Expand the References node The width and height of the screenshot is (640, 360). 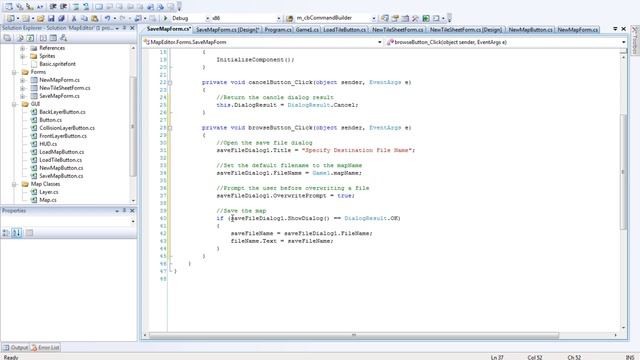(23, 48)
